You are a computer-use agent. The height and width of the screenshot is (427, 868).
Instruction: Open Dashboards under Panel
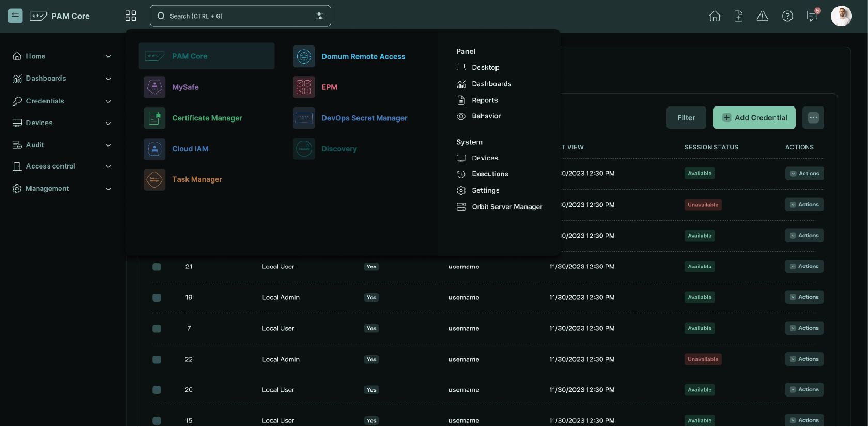tap(484, 84)
